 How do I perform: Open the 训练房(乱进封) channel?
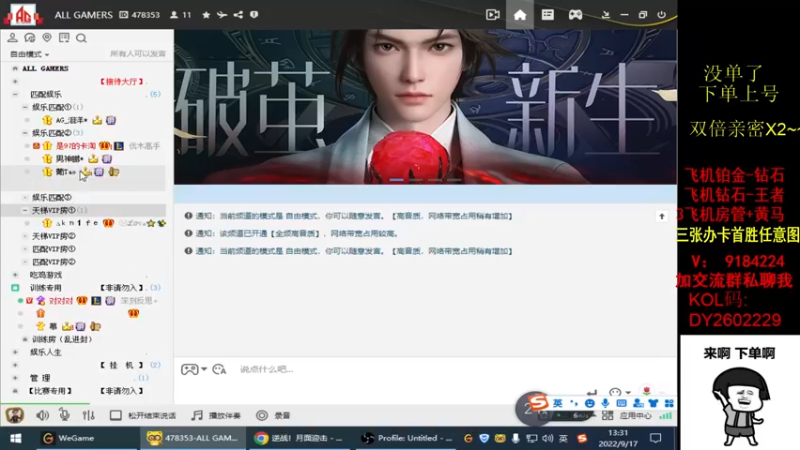click(62, 339)
